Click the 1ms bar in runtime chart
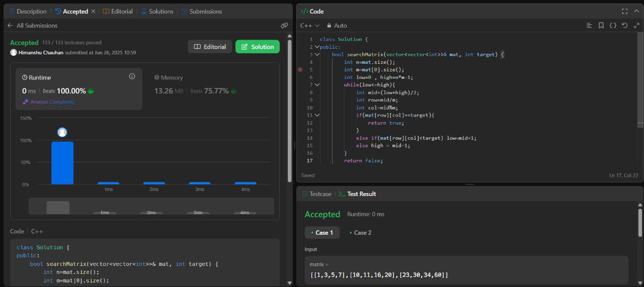The height and width of the screenshot is (287, 644). click(108, 183)
